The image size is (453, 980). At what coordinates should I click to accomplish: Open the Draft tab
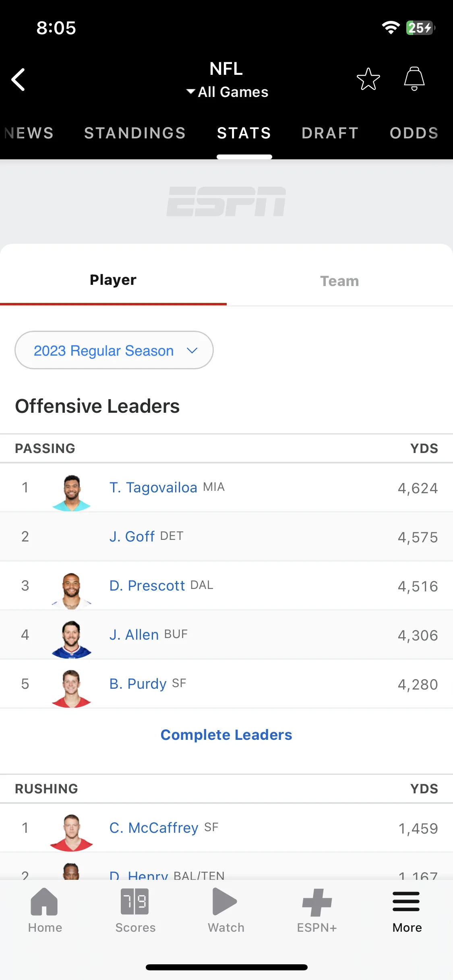click(330, 133)
